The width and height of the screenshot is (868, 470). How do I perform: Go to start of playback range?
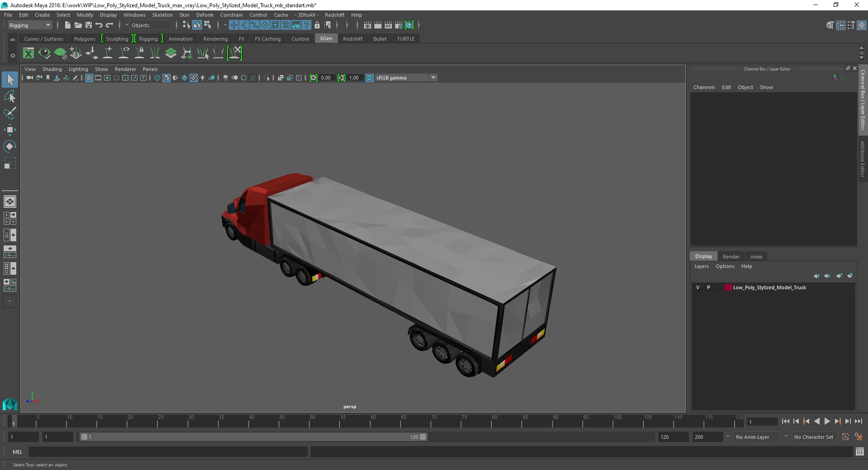coord(785,421)
